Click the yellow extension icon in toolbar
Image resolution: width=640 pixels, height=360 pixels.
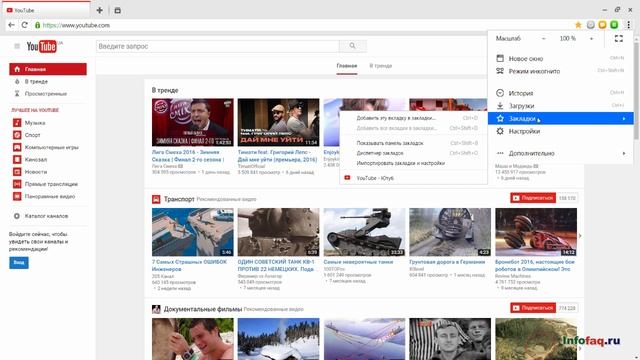coord(602,25)
